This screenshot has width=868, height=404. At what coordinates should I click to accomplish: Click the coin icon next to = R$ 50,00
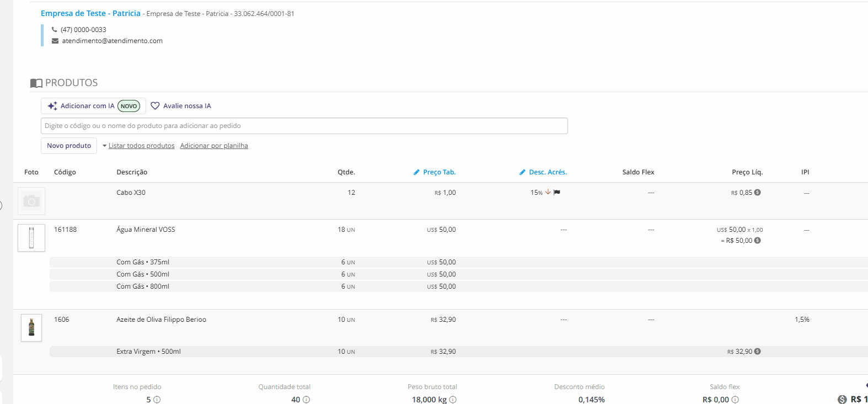757,241
